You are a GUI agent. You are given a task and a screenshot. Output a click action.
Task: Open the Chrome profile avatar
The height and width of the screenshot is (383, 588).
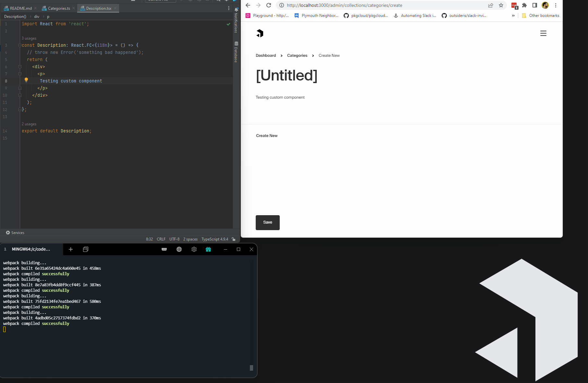pyautogui.click(x=545, y=5)
